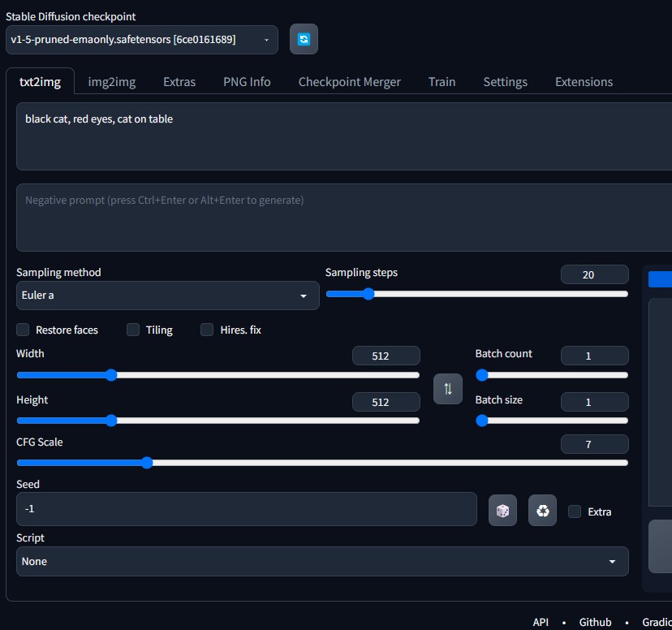Open the Script dropdown
The width and height of the screenshot is (672, 630).
322,561
